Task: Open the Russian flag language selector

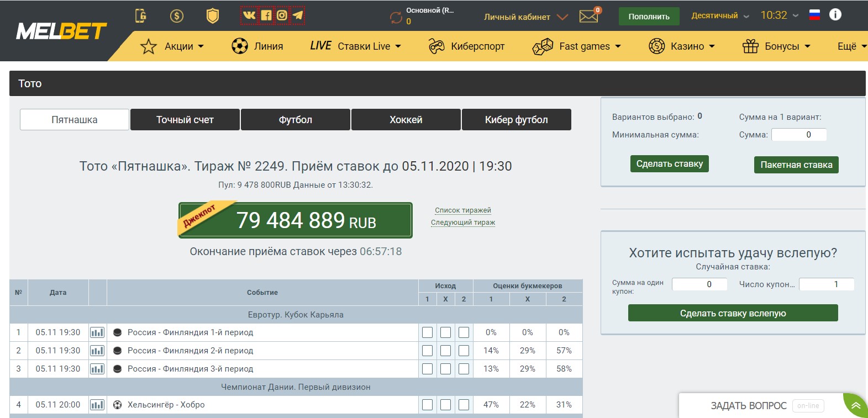Action: pyautogui.click(x=814, y=15)
